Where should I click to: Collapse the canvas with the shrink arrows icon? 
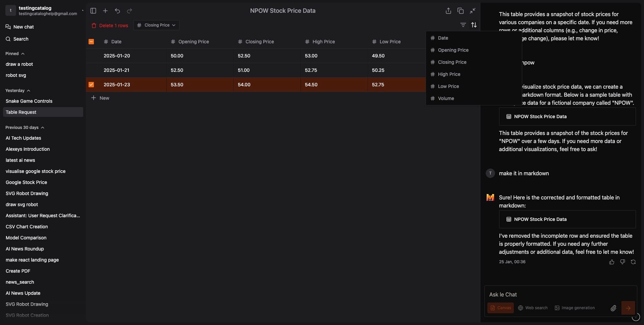tap(473, 11)
